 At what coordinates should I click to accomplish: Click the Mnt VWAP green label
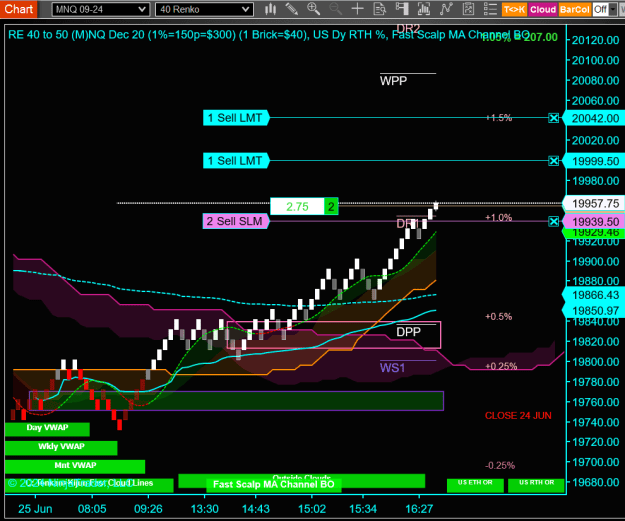[x=75, y=466]
